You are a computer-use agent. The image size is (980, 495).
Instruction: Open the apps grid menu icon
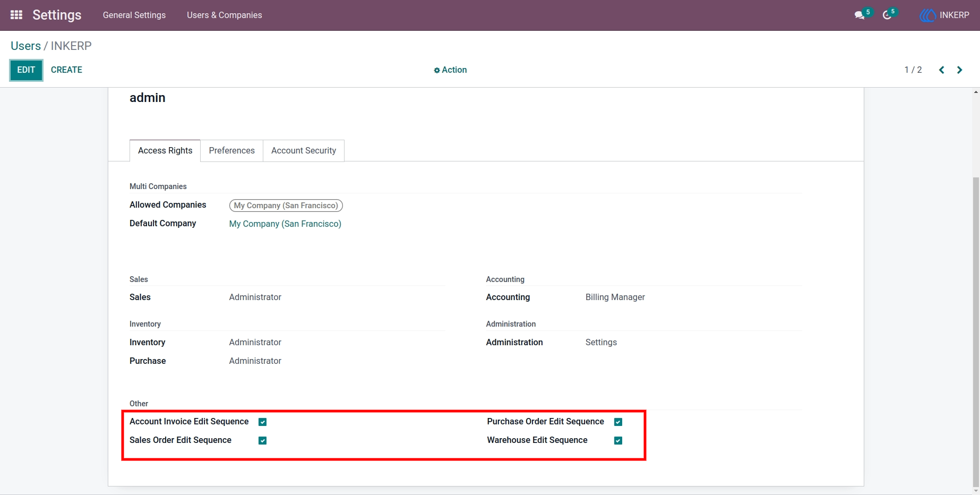pos(16,15)
